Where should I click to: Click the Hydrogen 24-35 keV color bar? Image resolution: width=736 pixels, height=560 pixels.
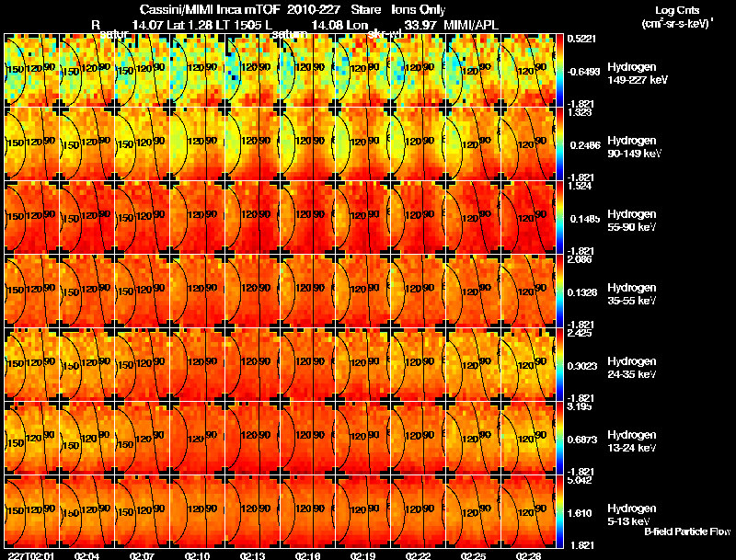click(x=559, y=365)
